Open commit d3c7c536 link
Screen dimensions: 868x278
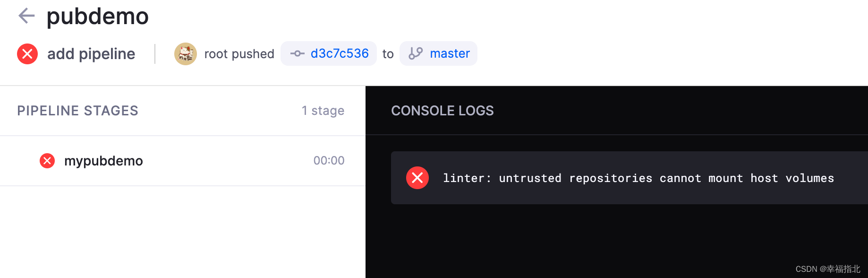click(340, 53)
